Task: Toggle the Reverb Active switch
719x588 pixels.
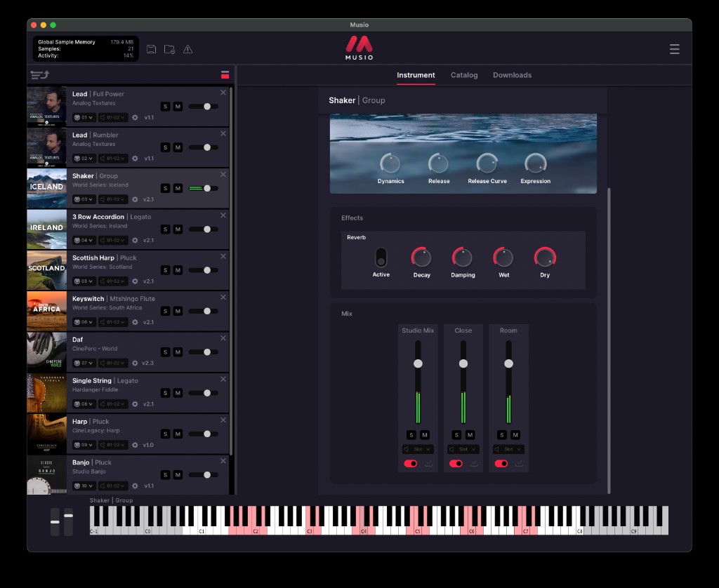Action: point(381,258)
